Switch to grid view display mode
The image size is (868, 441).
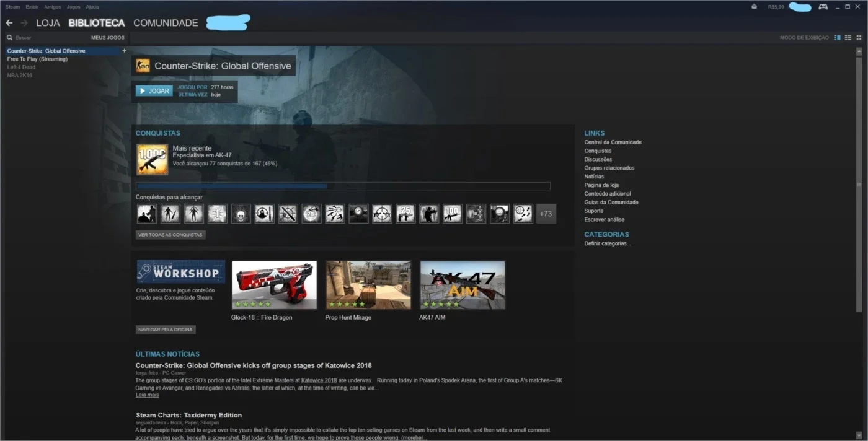tap(859, 38)
